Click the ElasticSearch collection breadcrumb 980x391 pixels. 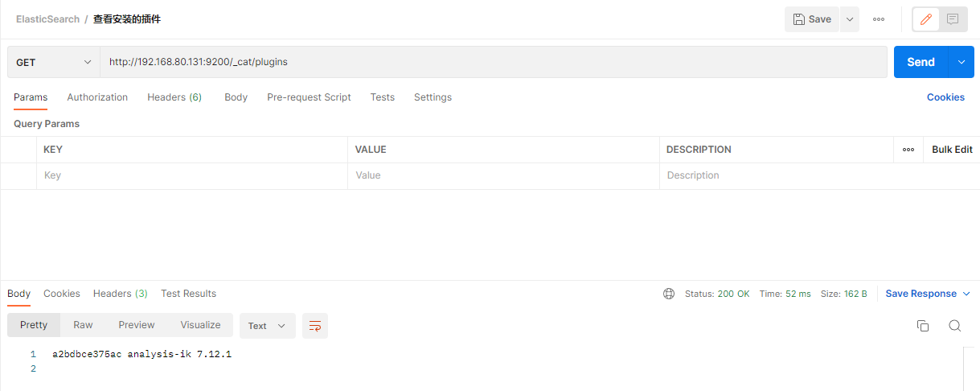click(x=47, y=19)
